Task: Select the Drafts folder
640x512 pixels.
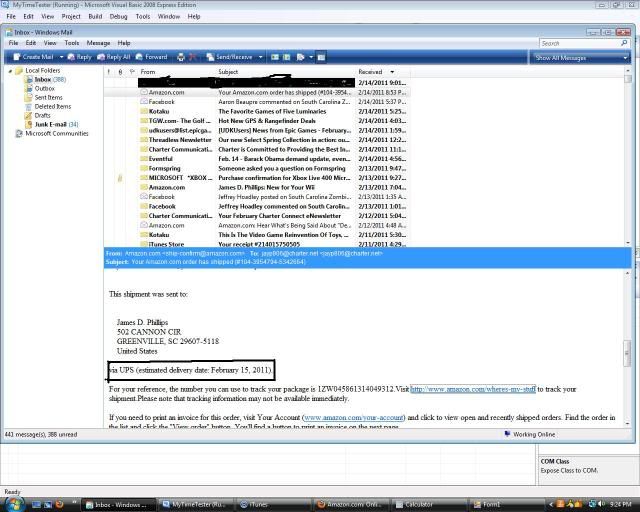Action: pyautogui.click(x=38, y=116)
